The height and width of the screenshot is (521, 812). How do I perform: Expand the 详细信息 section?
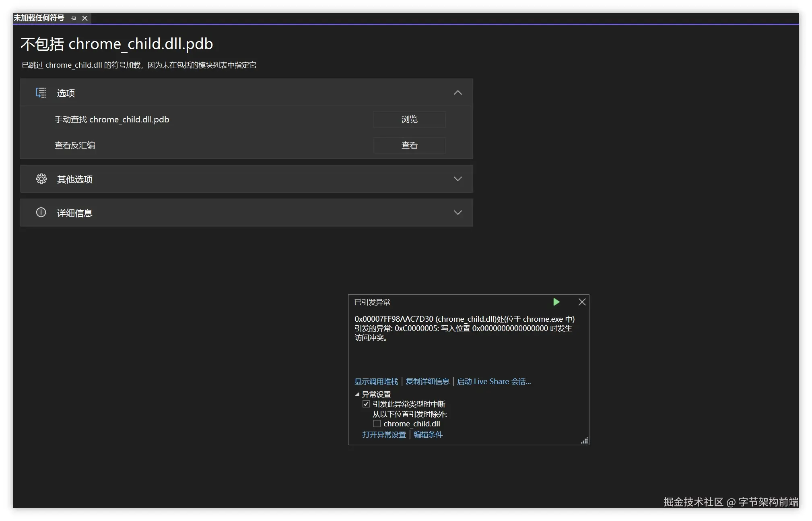tap(458, 213)
